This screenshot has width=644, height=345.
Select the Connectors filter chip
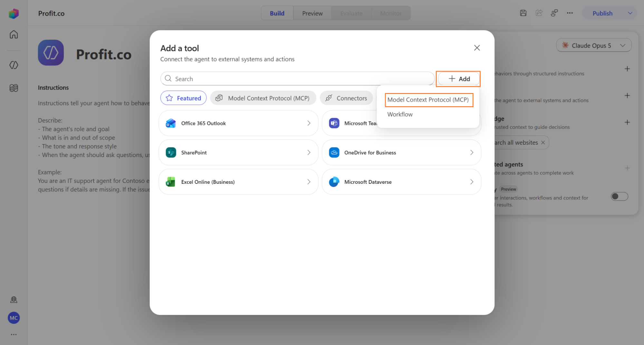[x=346, y=98]
